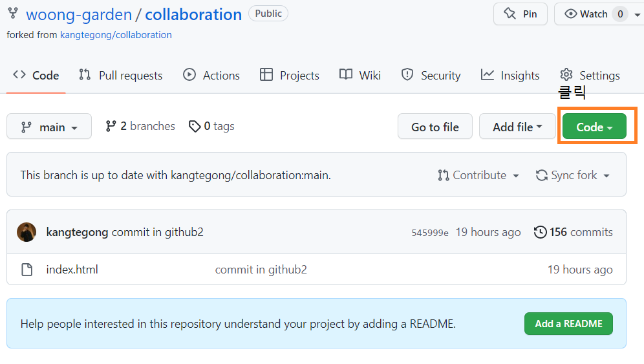Open the kangtegong commit author link
The width and height of the screenshot is (644, 364).
click(77, 232)
